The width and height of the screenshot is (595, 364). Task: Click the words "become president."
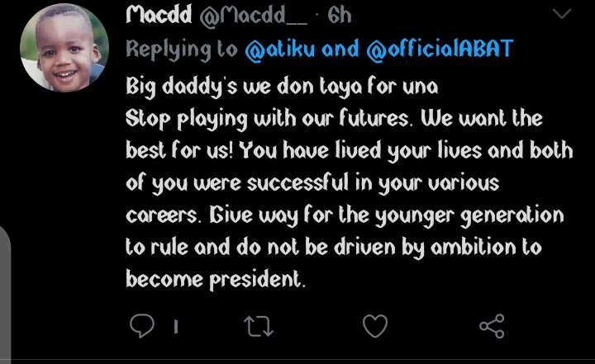click(216, 279)
